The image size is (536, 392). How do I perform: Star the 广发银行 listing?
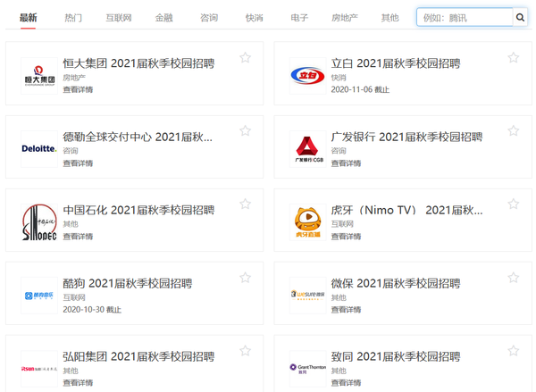[x=514, y=130]
